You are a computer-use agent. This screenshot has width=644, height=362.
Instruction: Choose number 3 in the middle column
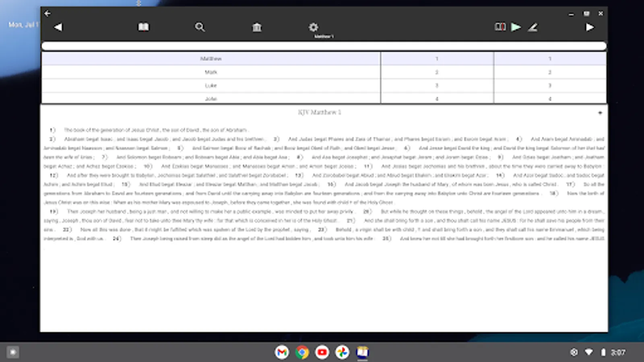(437, 85)
